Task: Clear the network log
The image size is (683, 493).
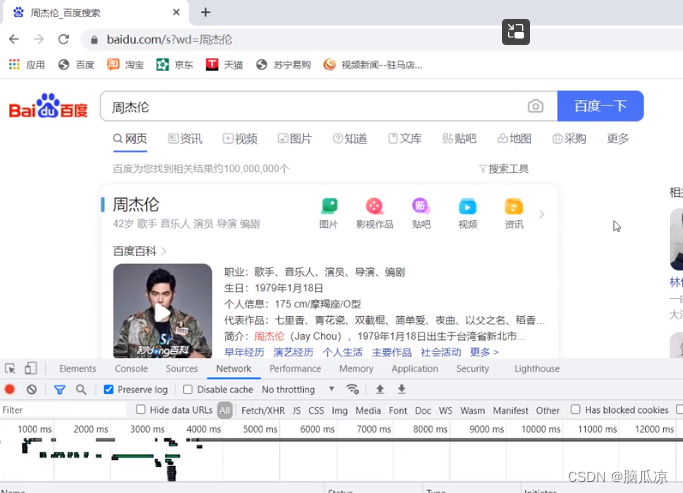Action: (x=31, y=389)
